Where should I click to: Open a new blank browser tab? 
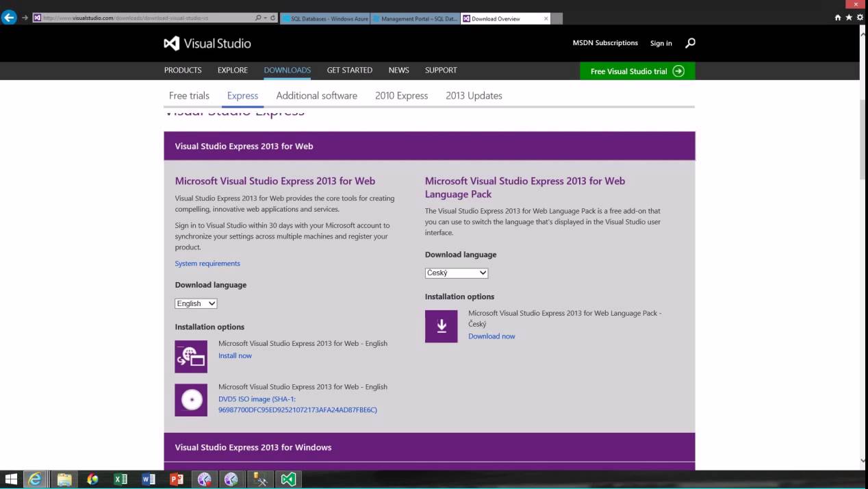pos(557,18)
